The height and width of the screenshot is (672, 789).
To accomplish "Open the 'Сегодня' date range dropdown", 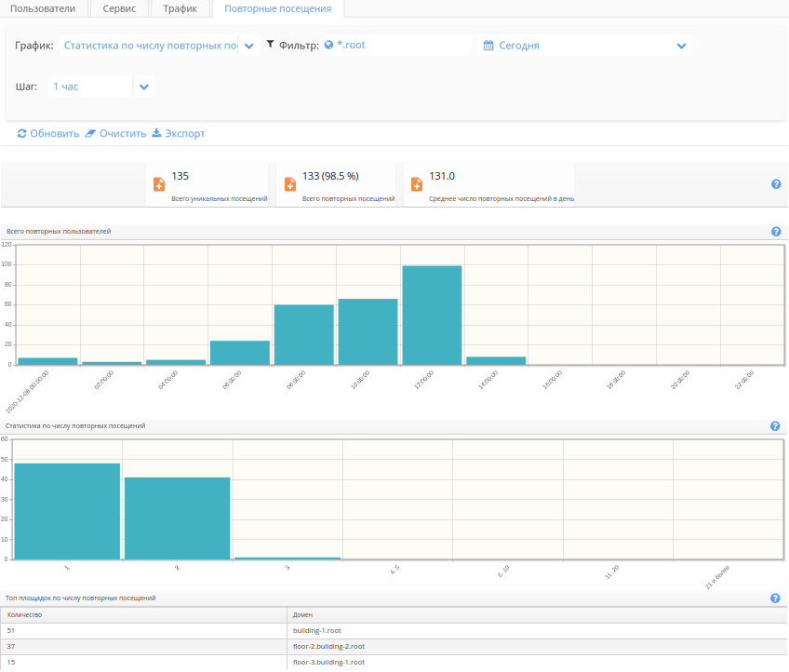I will (x=681, y=46).
